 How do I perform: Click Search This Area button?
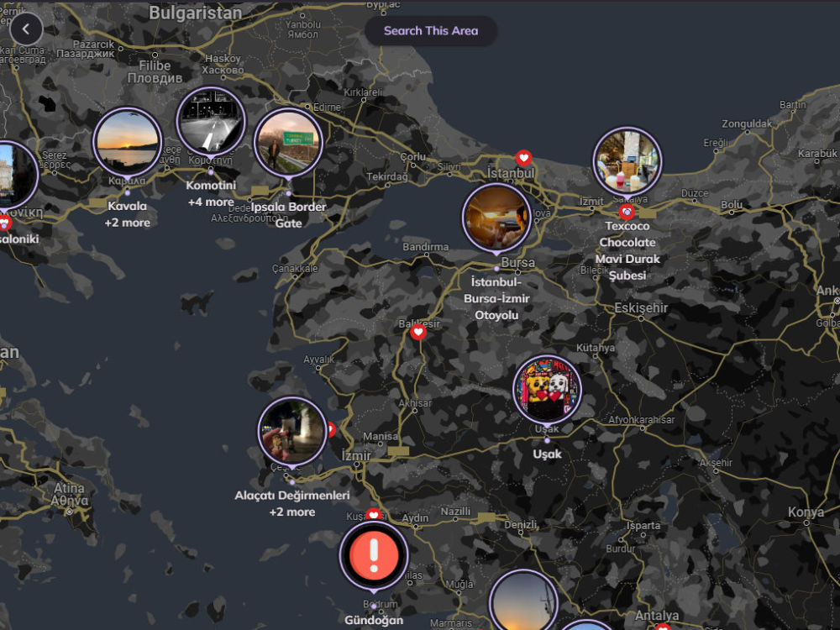click(x=431, y=30)
